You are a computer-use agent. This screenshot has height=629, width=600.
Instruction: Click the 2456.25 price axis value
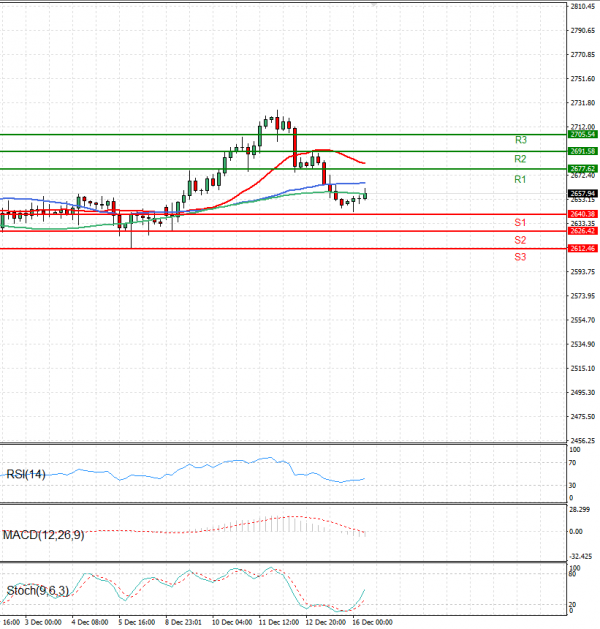click(x=583, y=440)
